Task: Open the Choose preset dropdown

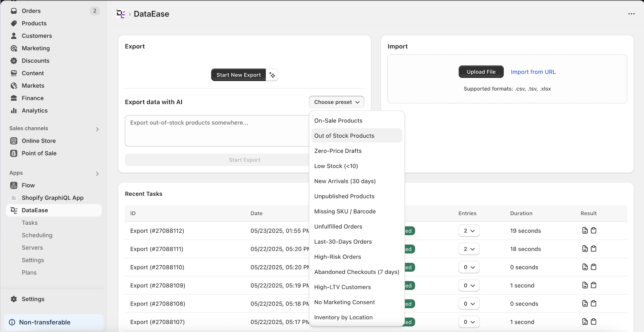Action: pos(336,102)
